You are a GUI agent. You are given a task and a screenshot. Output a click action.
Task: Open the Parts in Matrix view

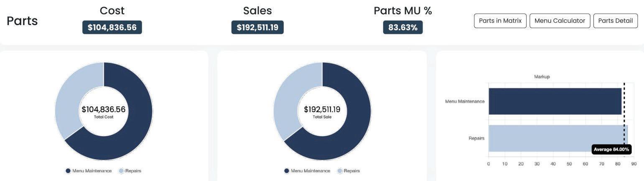pyautogui.click(x=500, y=21)
